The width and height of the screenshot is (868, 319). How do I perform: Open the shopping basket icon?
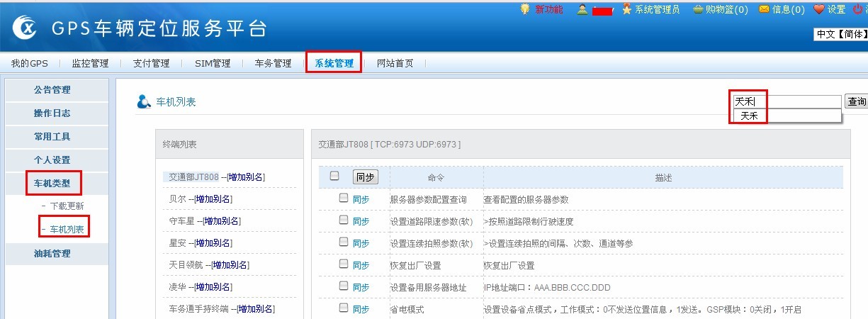pos(678,9)
